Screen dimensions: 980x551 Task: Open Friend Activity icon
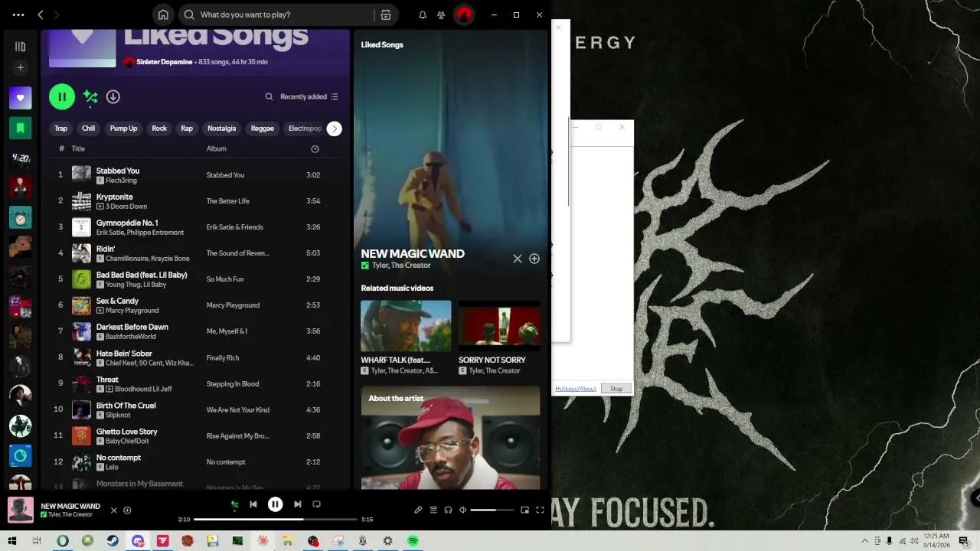pyautogui.click(x=441, y=15)
